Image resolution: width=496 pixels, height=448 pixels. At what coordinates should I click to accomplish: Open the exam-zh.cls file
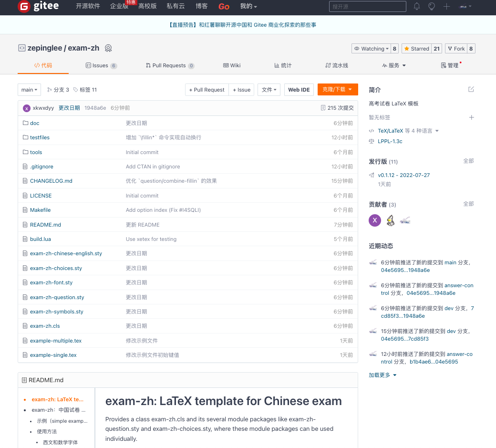pos(45,326)
